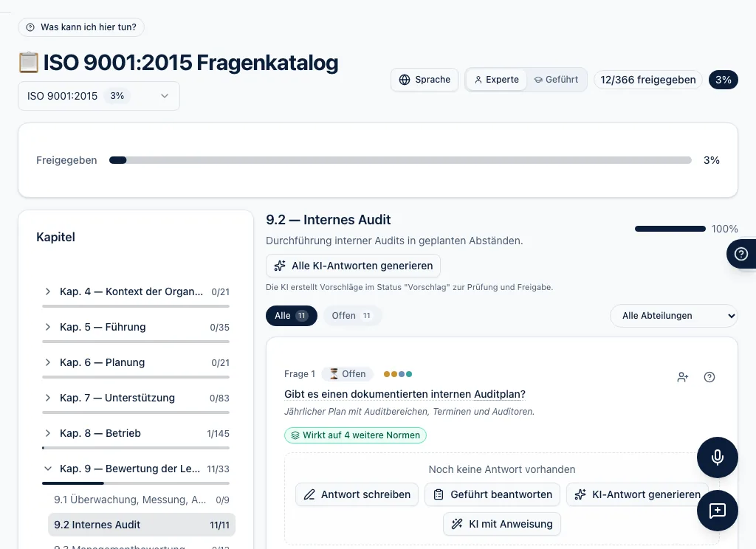Open the floating help question mark

(741, 254)
